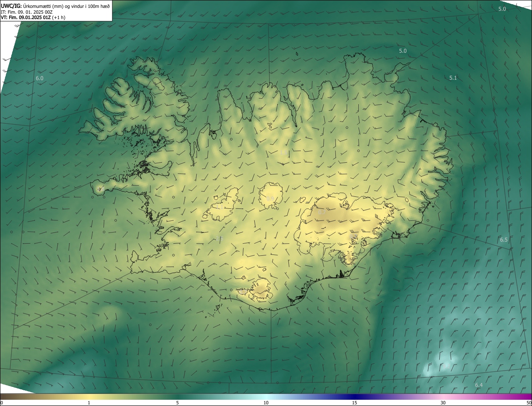Click the 0.7 value label on the large glacier
Viewport: 532px width, 406px height.
pos(322,212)
